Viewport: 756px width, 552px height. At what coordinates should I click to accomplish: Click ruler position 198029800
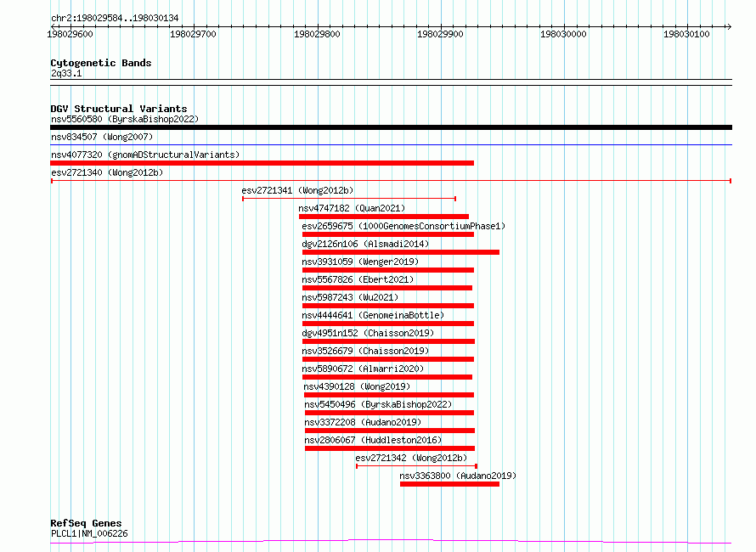pyautogui.click(x=317, y=34)
